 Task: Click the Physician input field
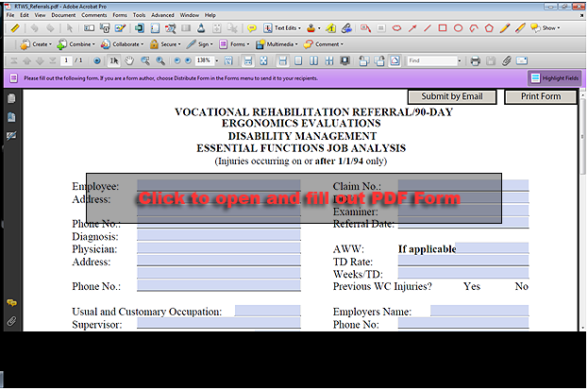tap(219, 248)
